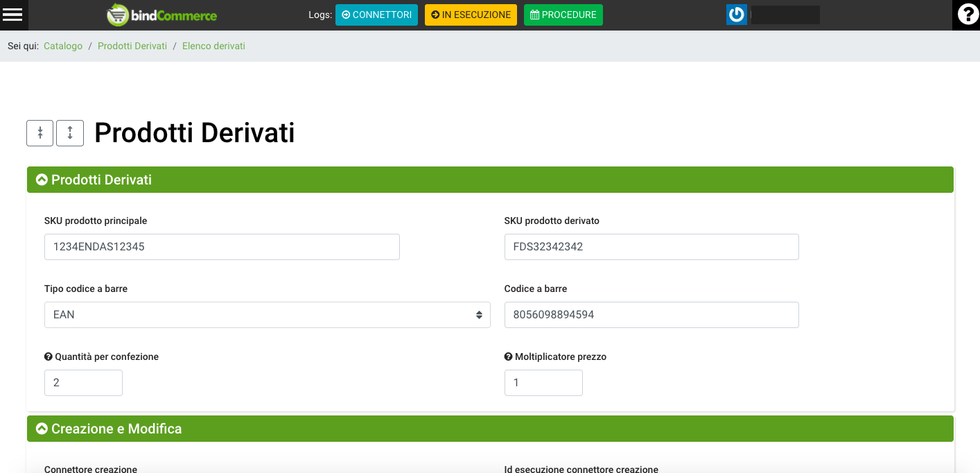980x473 pixels.
Task: Click the Codice a barre input field
Action: tap(651, 315)
